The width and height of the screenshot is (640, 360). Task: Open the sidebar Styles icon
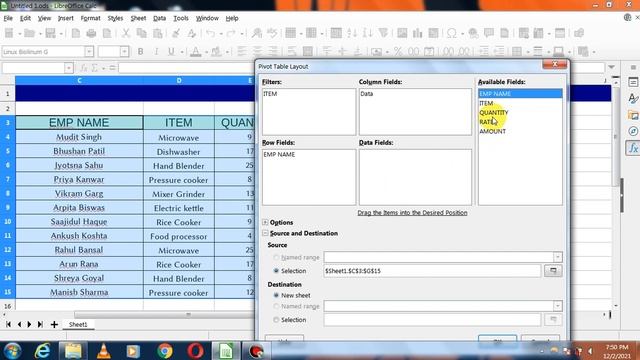(x=633, y=98)
